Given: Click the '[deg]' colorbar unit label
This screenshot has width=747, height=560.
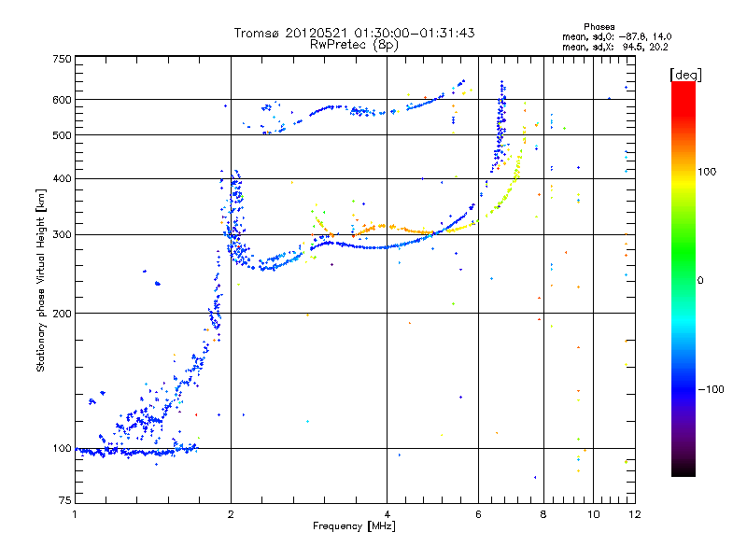Looking at the screenshot, I should click(685, 75).
